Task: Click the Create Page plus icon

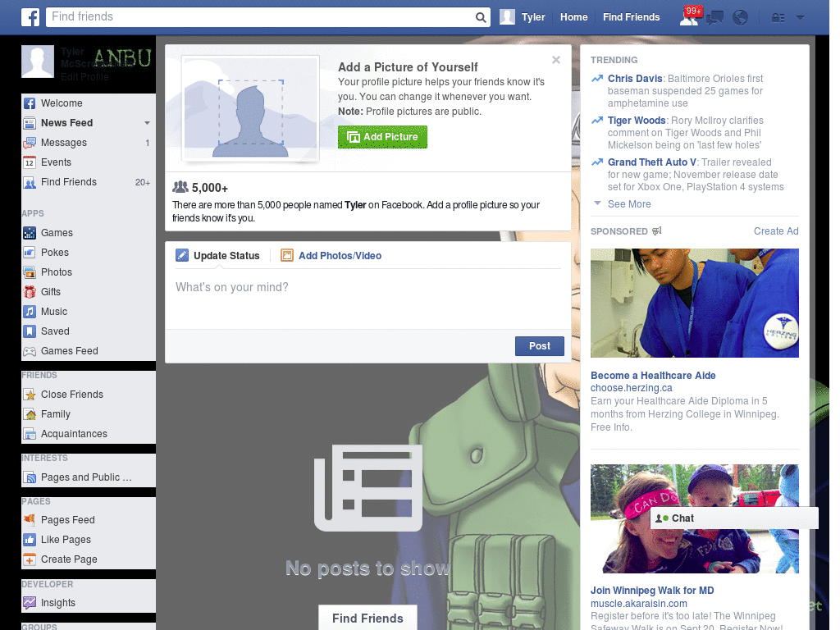Action: [30, 559]
